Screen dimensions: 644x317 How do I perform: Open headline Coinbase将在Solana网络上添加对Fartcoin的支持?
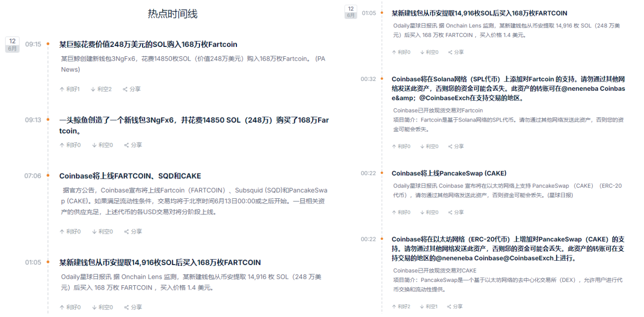508,88
